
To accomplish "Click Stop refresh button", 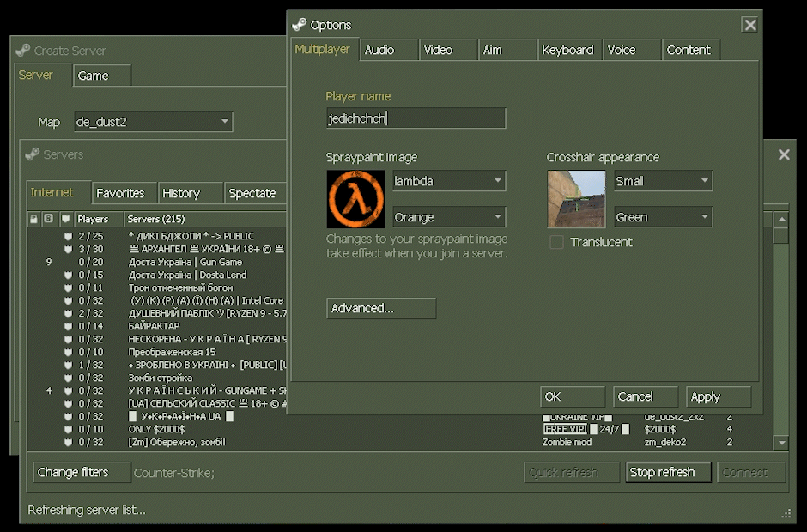I will click(x=668, y=472).
